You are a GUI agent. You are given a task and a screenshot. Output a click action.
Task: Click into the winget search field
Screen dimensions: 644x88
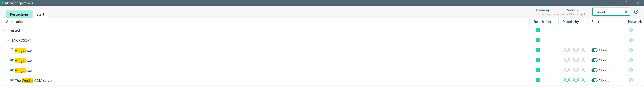pyautogui.click(x=607, y=12)
